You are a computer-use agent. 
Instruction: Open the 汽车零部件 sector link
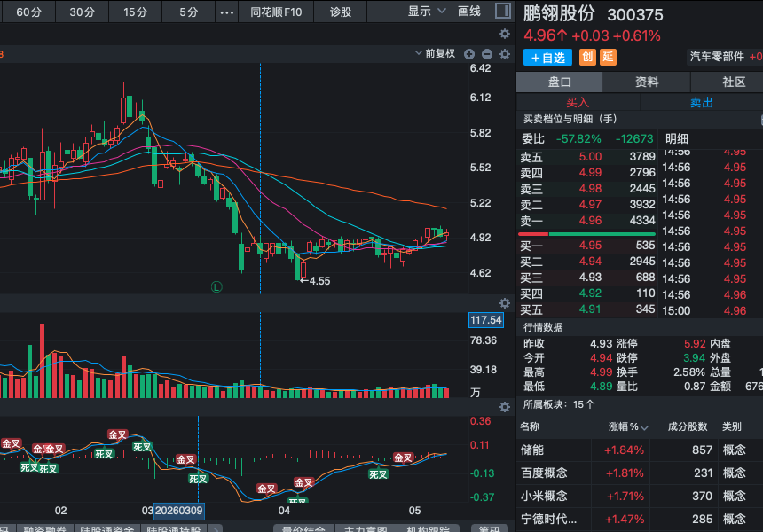point(717,57)
